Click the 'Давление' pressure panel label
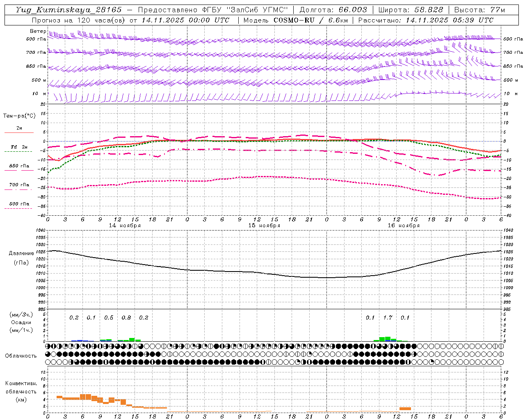525x420 pixels. (x=21, y=253)
